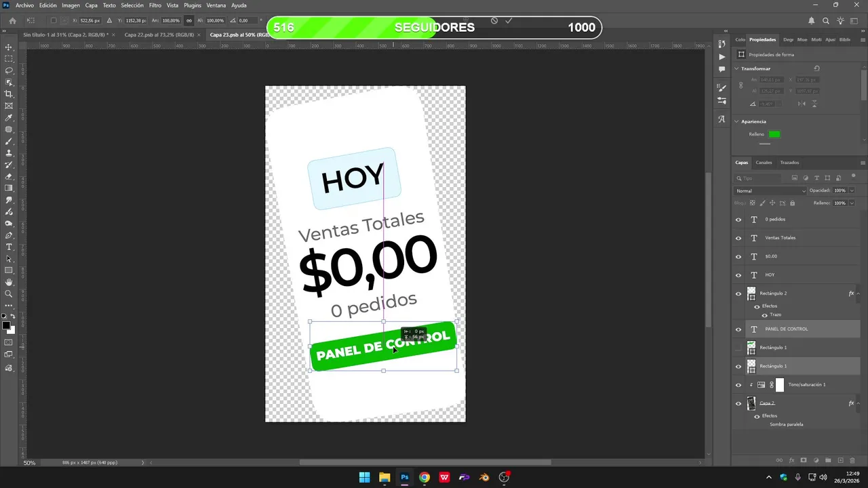Image resolution: width=868 pixels, height=488 pixels.
Task: Open the Capas panel flyout menu
Action: click(x=863, y=163)
